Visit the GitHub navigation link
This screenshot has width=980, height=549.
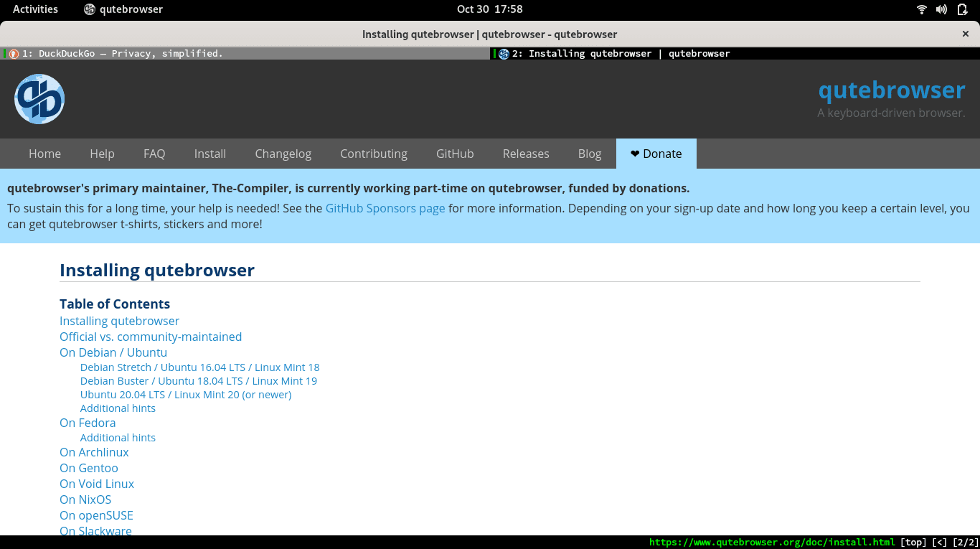tap(455, 154)
